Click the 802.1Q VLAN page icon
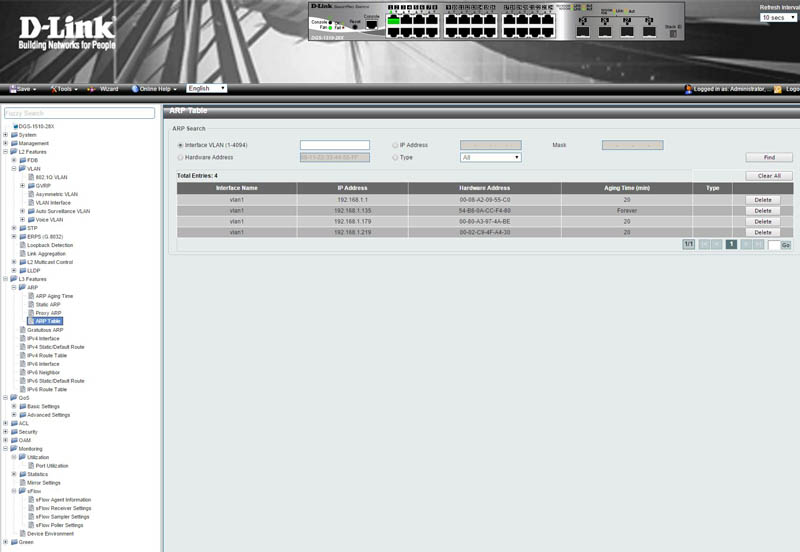This screenshot has width=800, height=552. point(31,177)
